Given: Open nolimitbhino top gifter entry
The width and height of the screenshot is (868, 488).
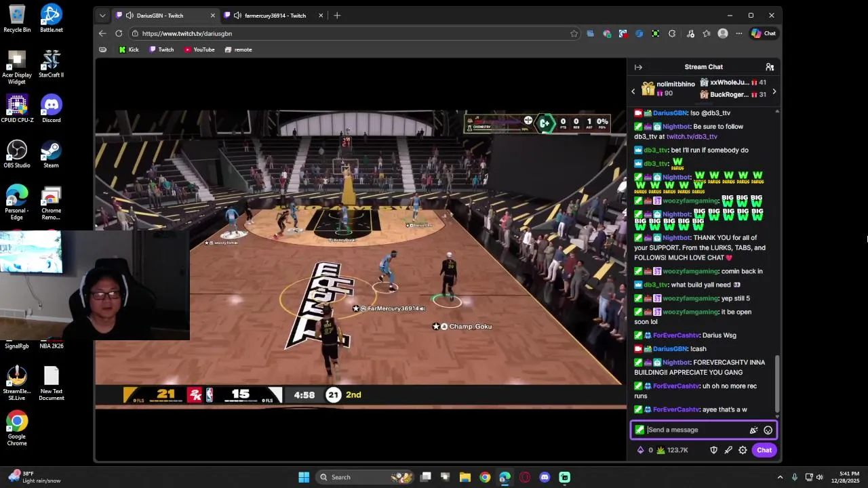Looking at the screenshot, I should pyautogui.click(x=669, y=88).
